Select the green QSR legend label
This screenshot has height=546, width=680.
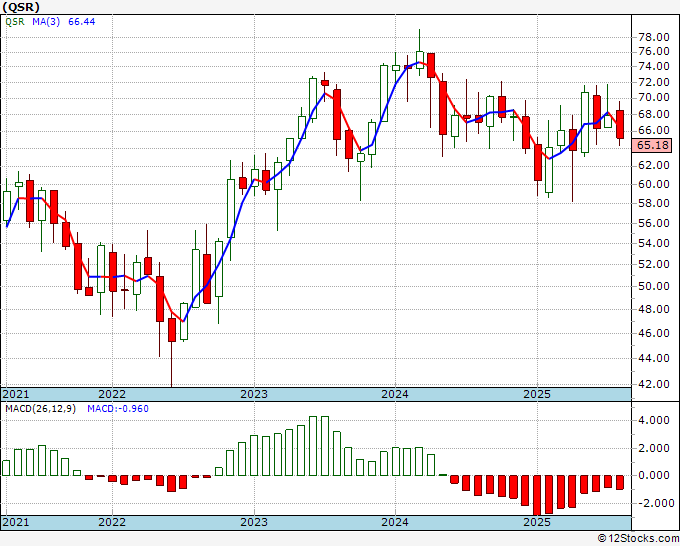pos(15,22)
